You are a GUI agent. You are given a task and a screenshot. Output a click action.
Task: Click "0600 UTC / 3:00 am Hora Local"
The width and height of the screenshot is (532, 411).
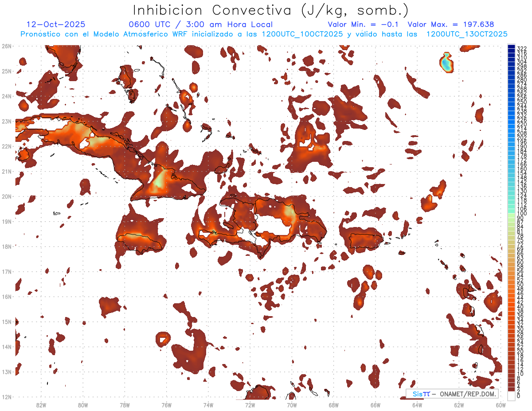[x=200, y=25]
